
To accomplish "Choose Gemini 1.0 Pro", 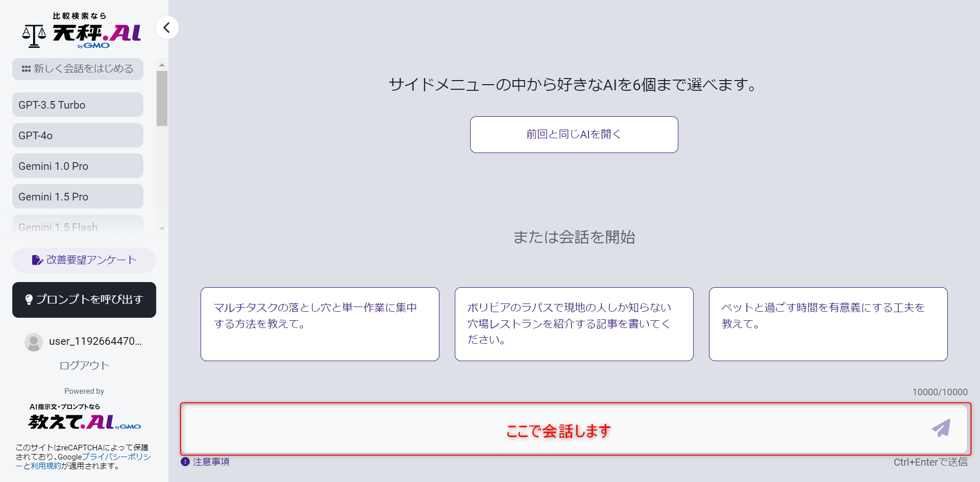I will coord(78,166).
